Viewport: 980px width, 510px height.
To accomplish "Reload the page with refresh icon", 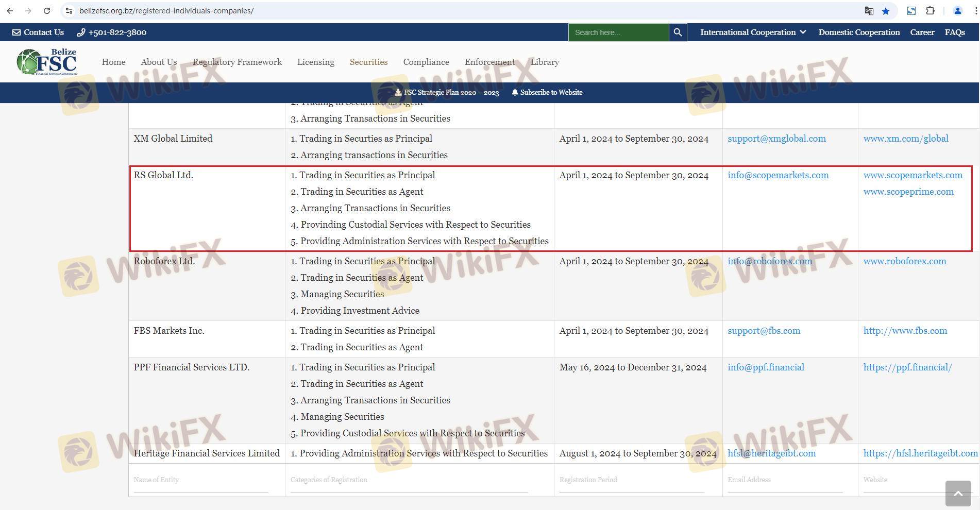I will (47, 11).
